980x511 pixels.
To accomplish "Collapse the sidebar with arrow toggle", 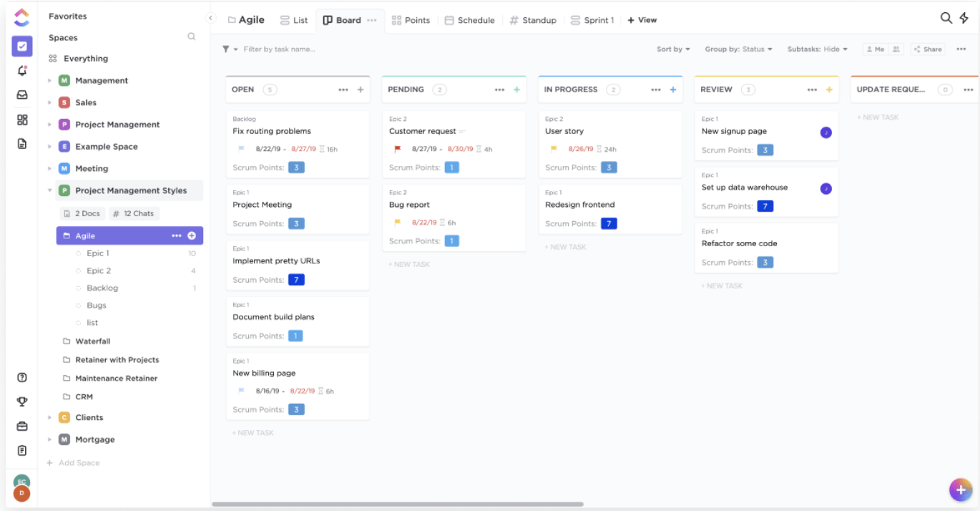I will (x=211, y=19).
